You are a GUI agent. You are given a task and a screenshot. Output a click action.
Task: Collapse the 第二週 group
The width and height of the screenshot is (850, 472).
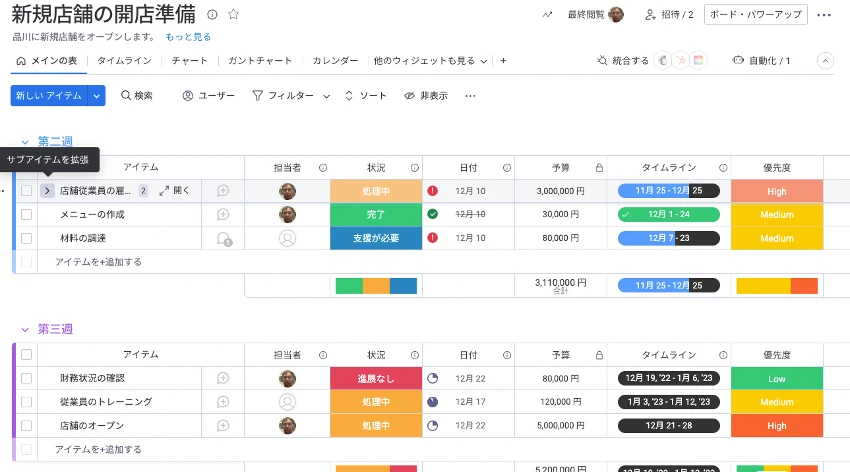click(25, 142)
